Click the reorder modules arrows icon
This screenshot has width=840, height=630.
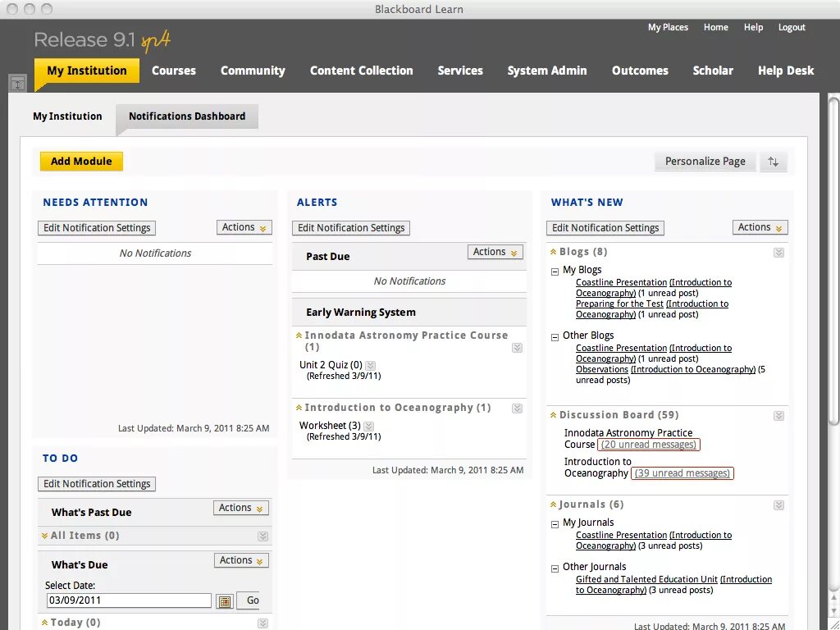point(773,162)
